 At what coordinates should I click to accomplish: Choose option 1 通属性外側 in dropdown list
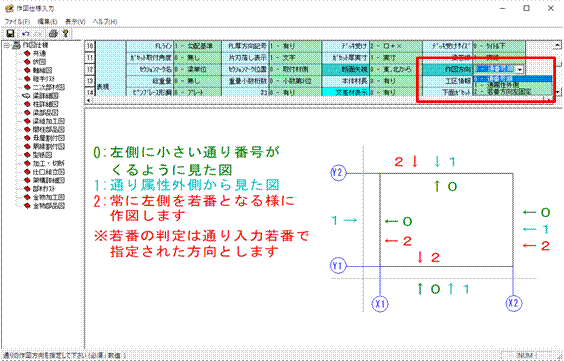(x=513, y=85)
